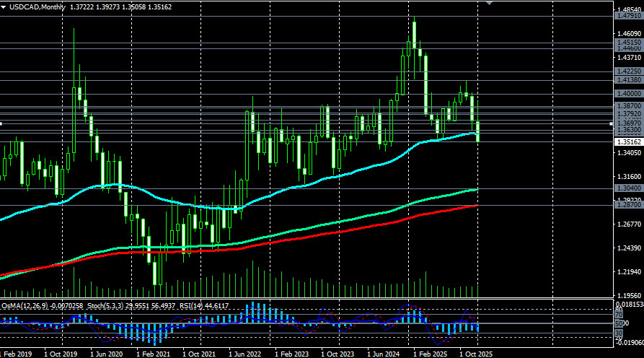644x358 pixels.
Task: Click the current price label 1.35162
Action: tap(628, 142)
